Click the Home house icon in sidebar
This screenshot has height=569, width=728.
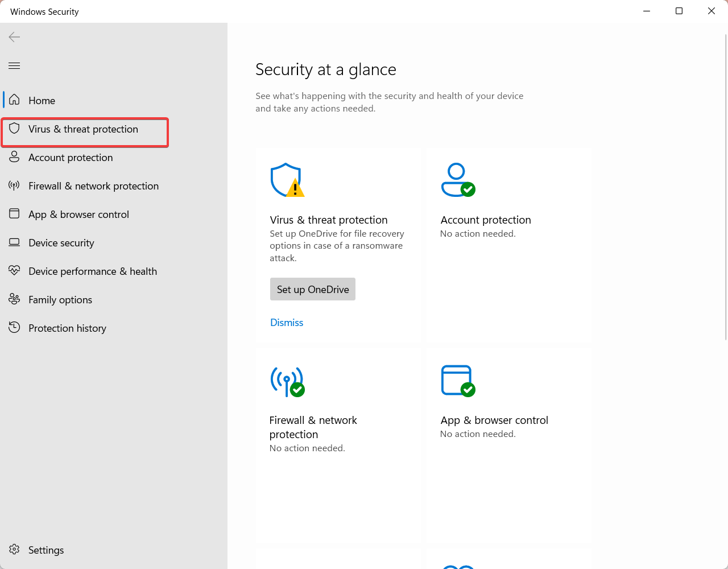pyautogui.click(x=14, y=100)
